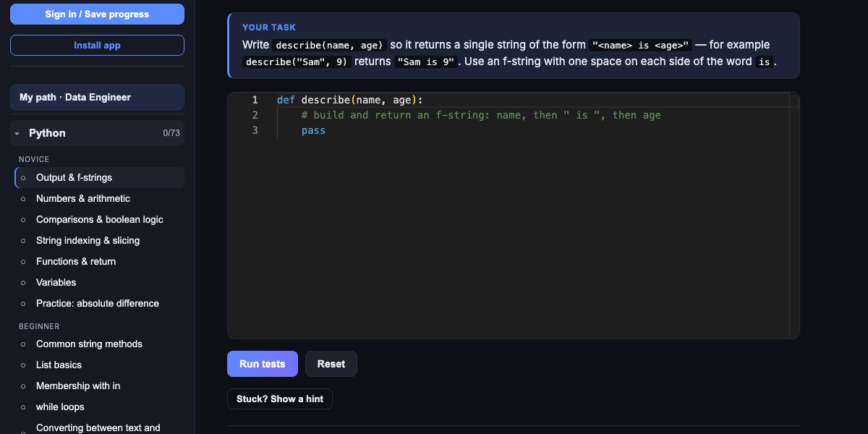Click the 'pass' statement in the editor
Image resolution: width=868 pixels, height=434 pixels.
click(x=313, y=131)
